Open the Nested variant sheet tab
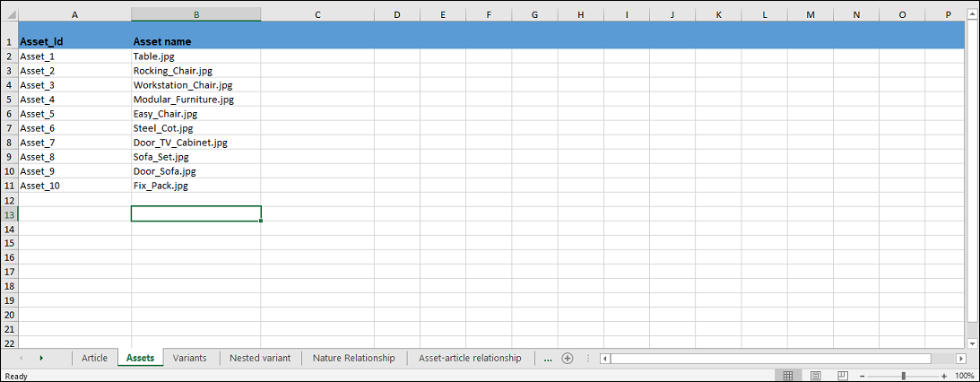The width and height of the screenshot is (980, 382). [260, 358]
